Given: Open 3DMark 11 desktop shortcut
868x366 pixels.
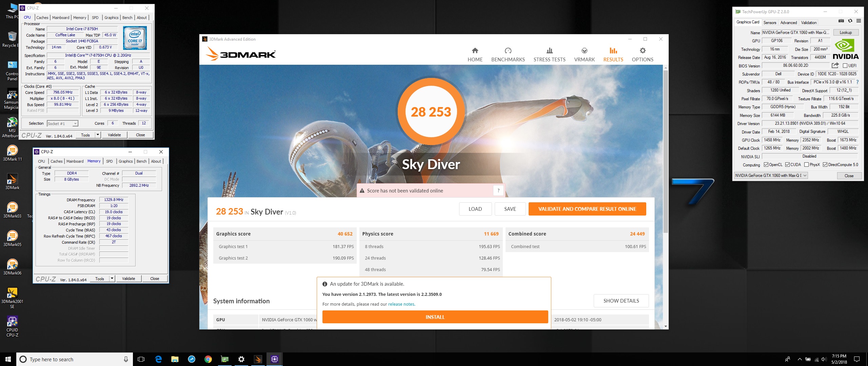Looking at the screenshot, I should tap(12, 153).
